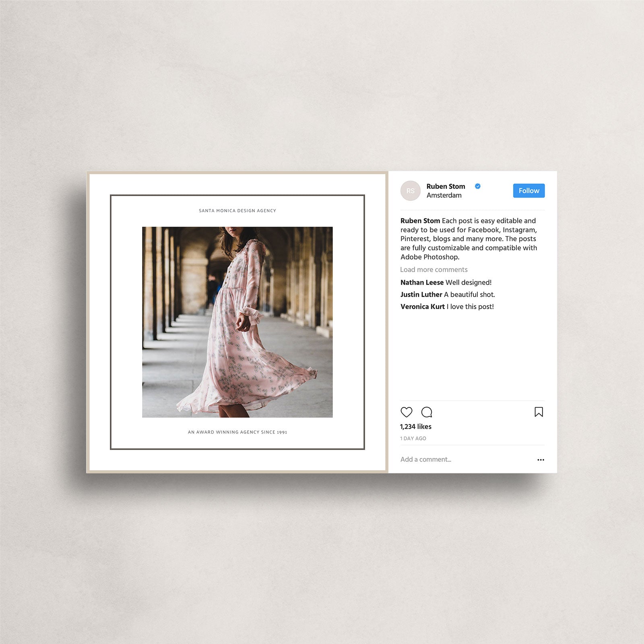
Task: Open Ruben Stom's profile from the header
Action: [x=446, y=186]
